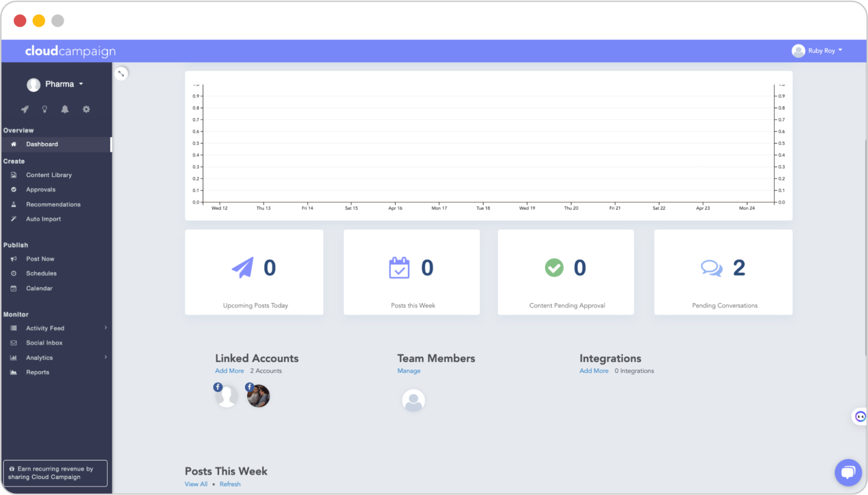Click the View All posts this week
This screenshot has width=868, height=495.
pyautogui.click(x=196, y=484)
